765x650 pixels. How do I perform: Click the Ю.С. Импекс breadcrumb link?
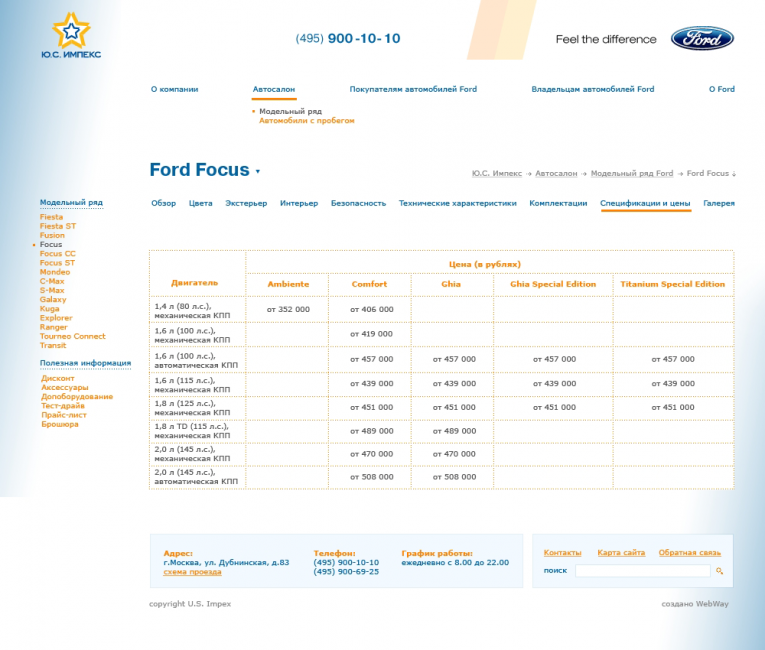click(x=497, y=173)
